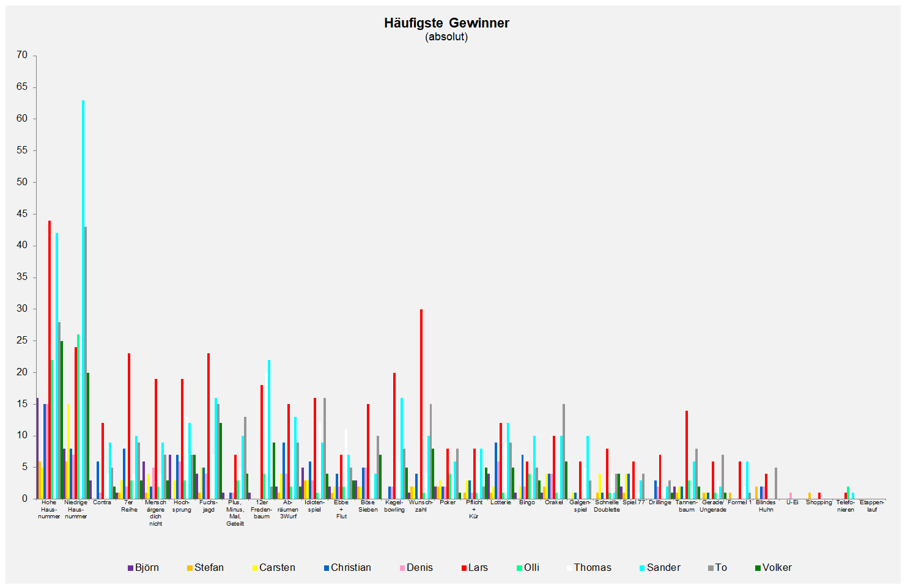Select the 'Lotterie' category label

coord(500,502)
